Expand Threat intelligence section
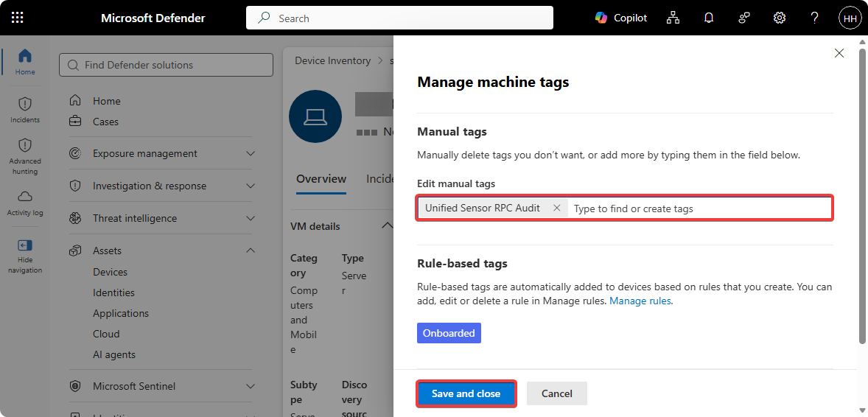 pos(251,218)
